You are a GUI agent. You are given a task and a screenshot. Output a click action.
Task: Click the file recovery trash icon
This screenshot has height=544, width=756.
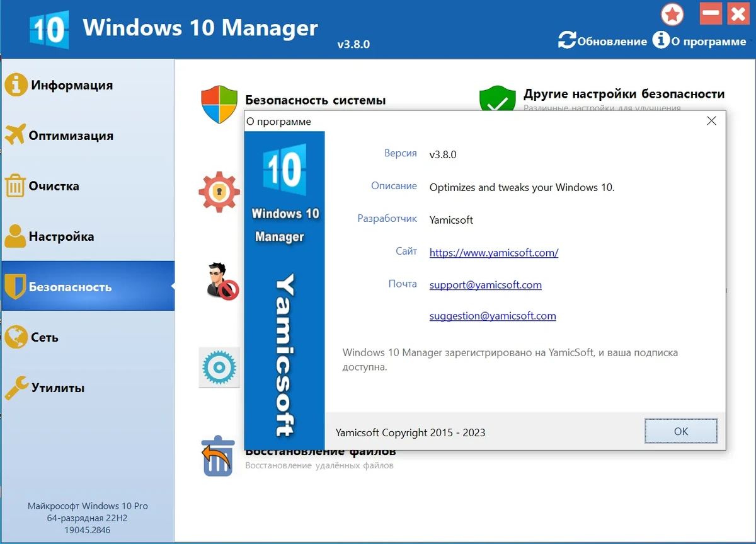pos(217,455)
